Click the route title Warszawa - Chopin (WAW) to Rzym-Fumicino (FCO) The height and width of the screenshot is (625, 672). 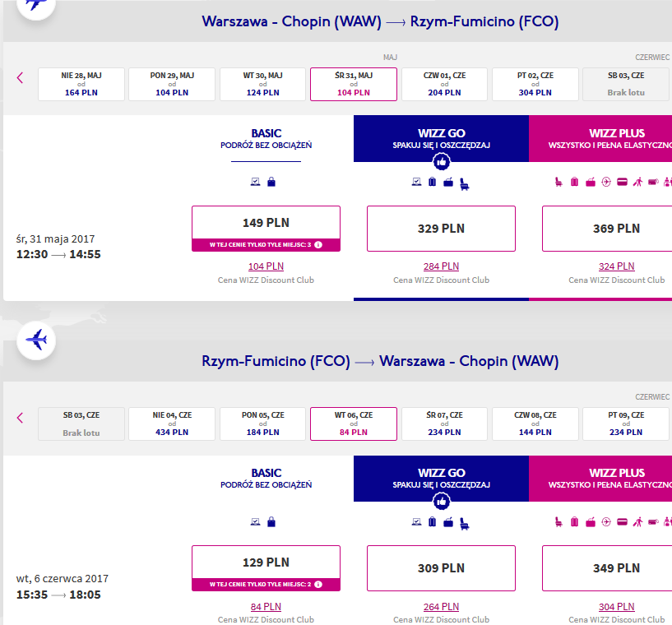click(x=380, y=21)
